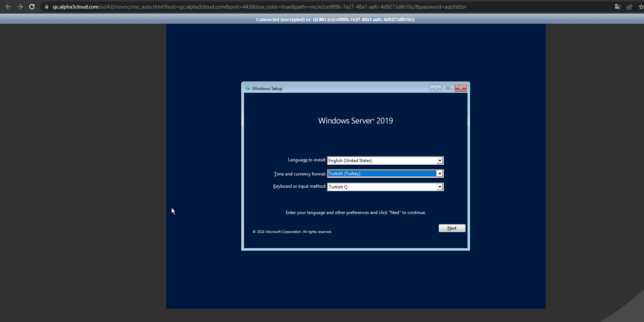Close the Windows Setup dialog
Image resolution: width=644 pixels, height=322 pixels.
[x=460, y=88]
